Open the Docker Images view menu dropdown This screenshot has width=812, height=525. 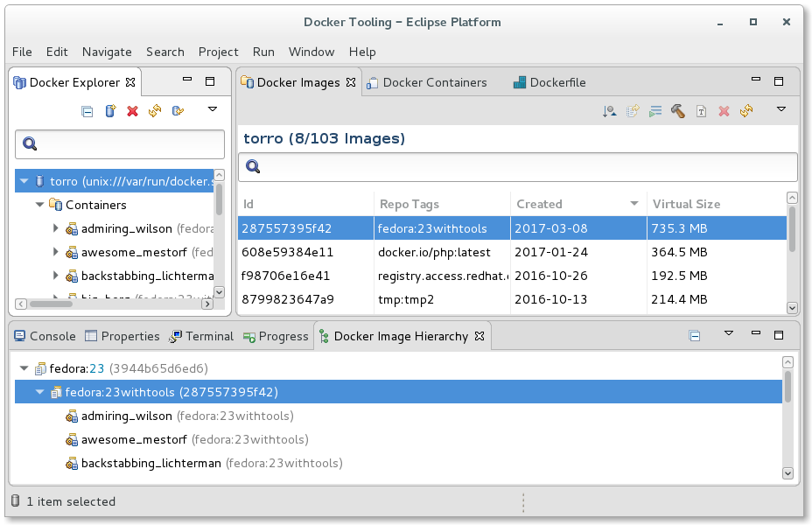click(781, 109)
